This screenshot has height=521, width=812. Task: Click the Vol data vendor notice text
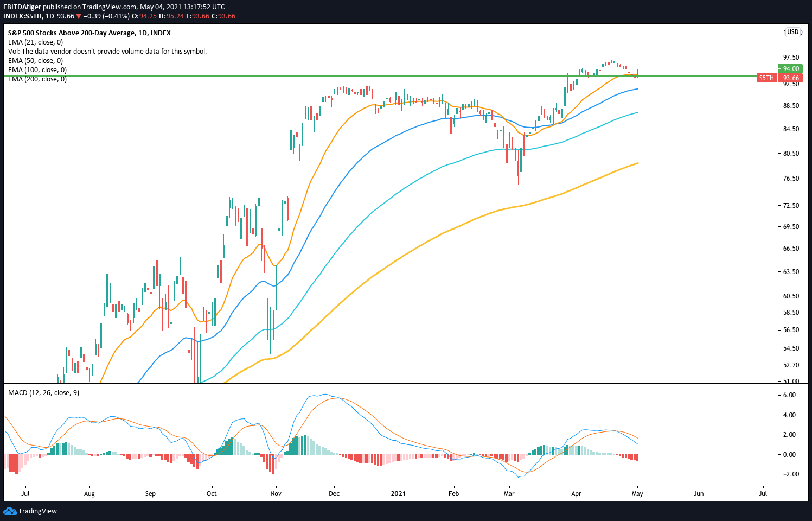pyautogui.click(x=107, y=52)
